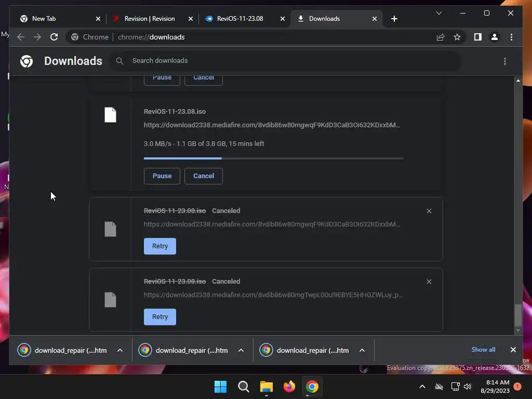Expand options for first download_repair shelf item

[120, 351]
